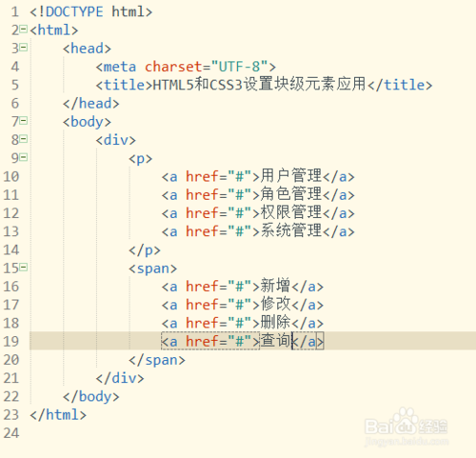Image resolution: width=476 pixels, height=458 pixels.
Task: Click line number 19 in the gutter
Action: point(11,342)
